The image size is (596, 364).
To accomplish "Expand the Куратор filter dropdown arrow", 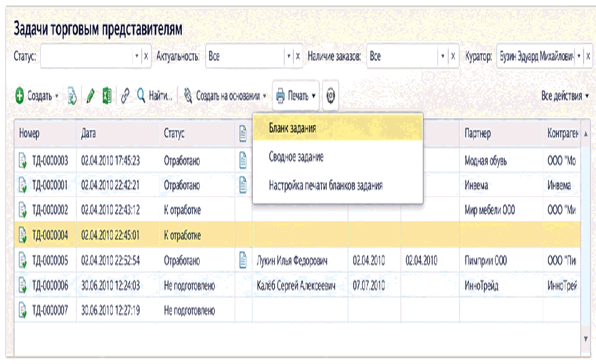I will (x=579, y=57).
